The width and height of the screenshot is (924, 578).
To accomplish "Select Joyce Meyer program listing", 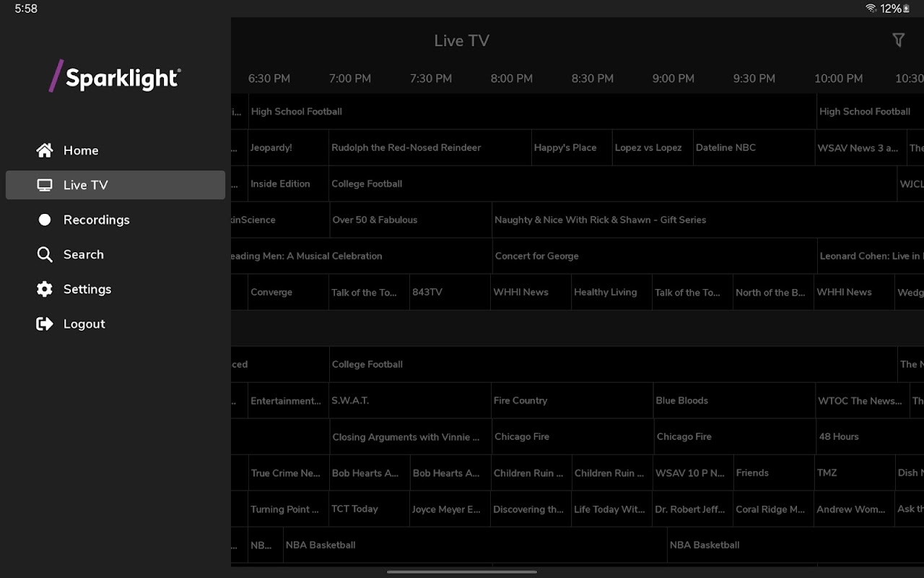I will pos(450,509).
